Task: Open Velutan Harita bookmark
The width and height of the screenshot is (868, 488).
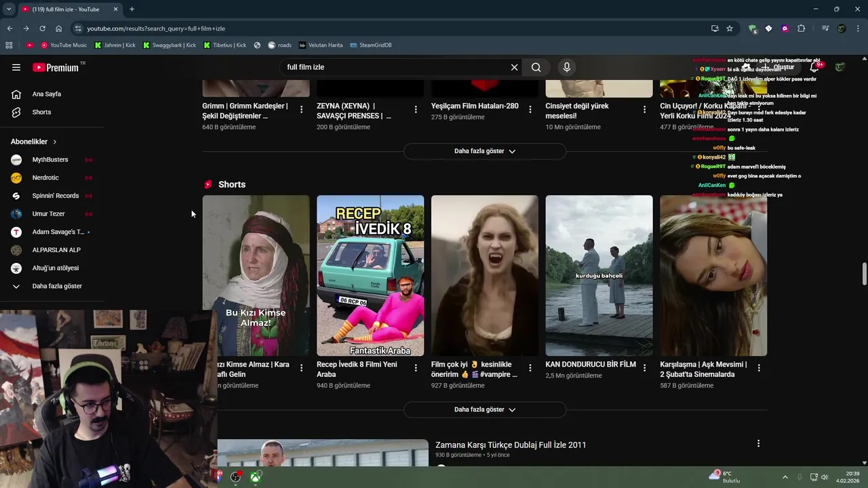Action: coord(321,45)
